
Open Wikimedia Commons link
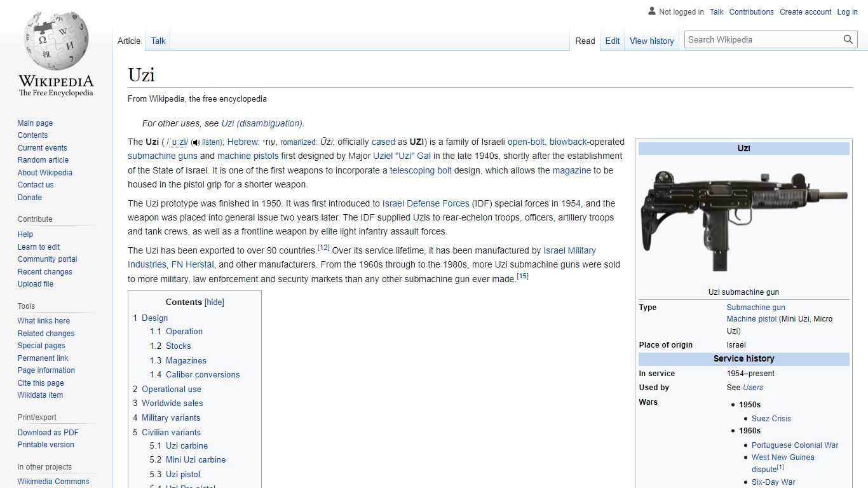pos(53,482)
